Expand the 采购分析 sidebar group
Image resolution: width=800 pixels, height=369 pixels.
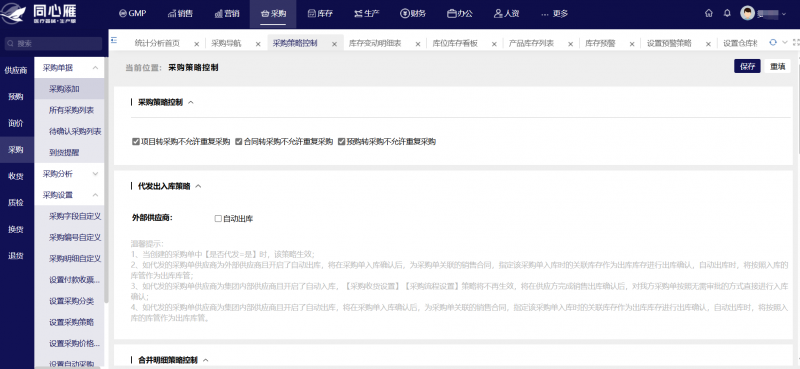point(95,174)
